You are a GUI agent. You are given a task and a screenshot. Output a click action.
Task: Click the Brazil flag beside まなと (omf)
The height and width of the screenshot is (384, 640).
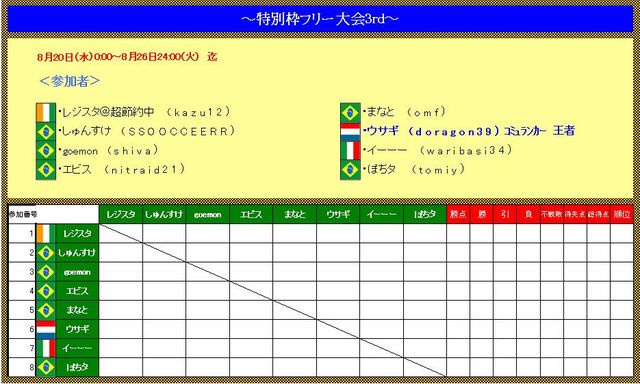pyautogui.click(x=350, y=112)
